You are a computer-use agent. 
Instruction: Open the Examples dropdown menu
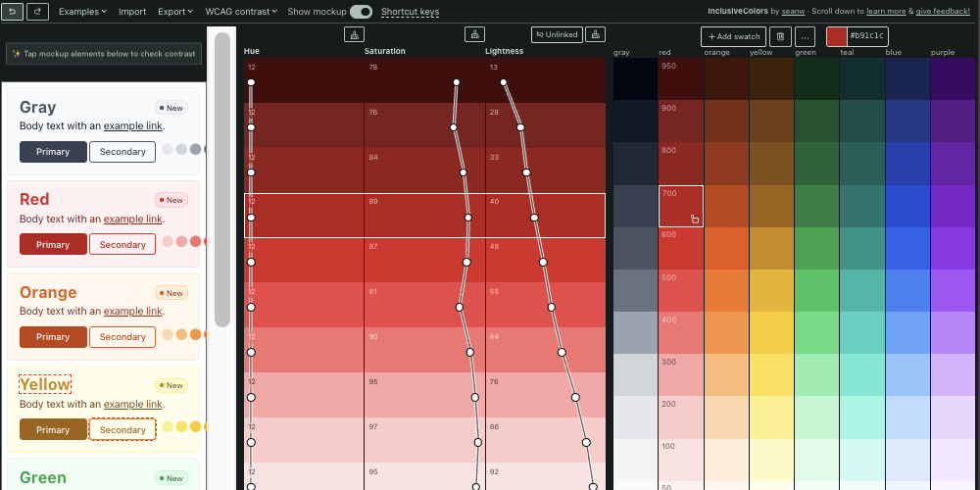[x=82, y=11]
